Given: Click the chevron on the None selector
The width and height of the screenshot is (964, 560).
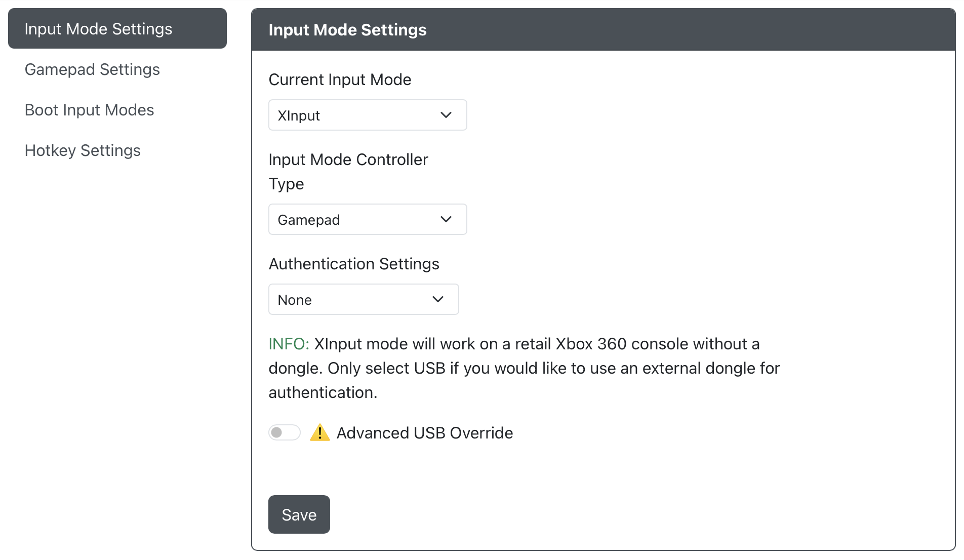Looking at the screenshot, I should pyautogui.click(x=437, y=299).
